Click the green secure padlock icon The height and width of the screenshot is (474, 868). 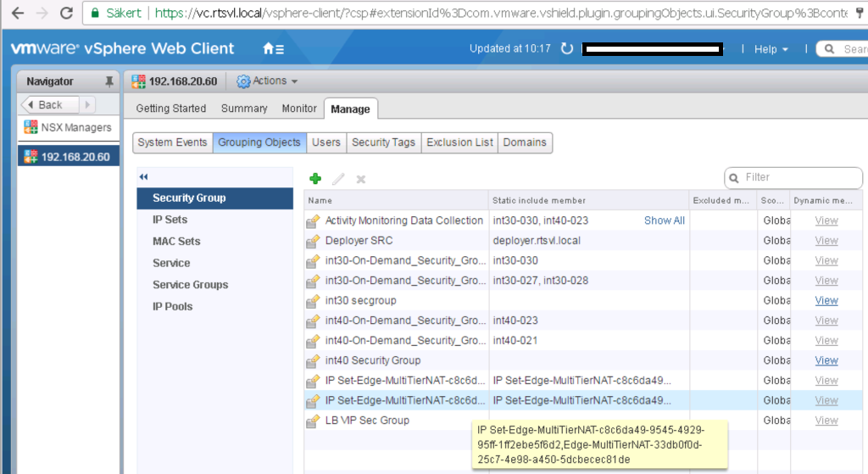(95, 13)
